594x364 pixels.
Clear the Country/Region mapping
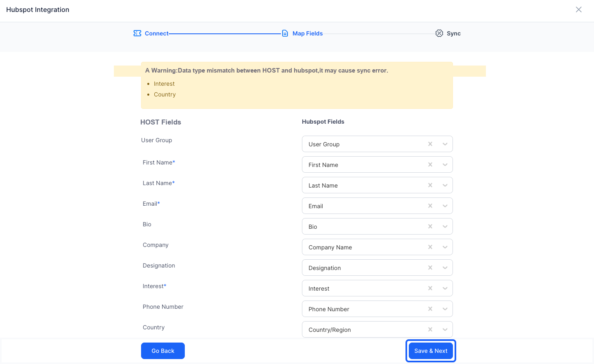(430, 329)
